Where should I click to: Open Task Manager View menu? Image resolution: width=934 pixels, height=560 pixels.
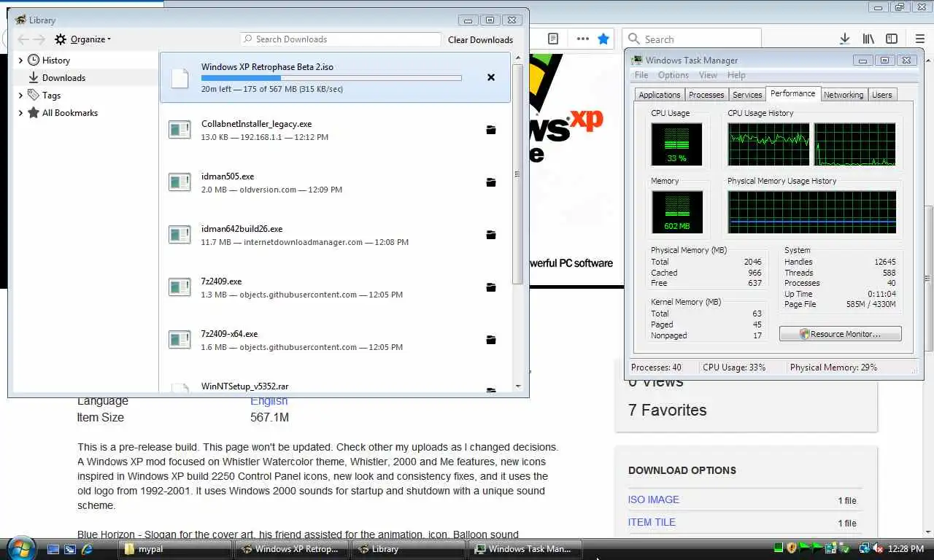click(708, 75)
